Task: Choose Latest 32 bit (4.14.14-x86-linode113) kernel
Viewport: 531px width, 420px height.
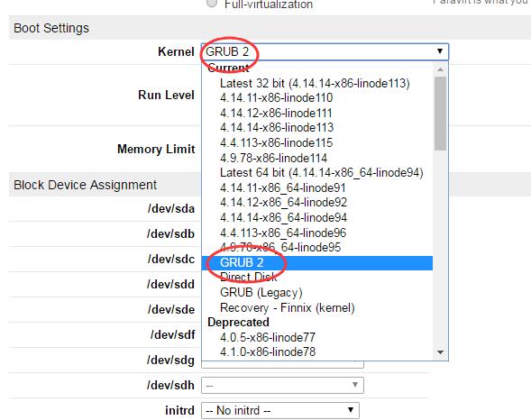Action: (317, 83)
